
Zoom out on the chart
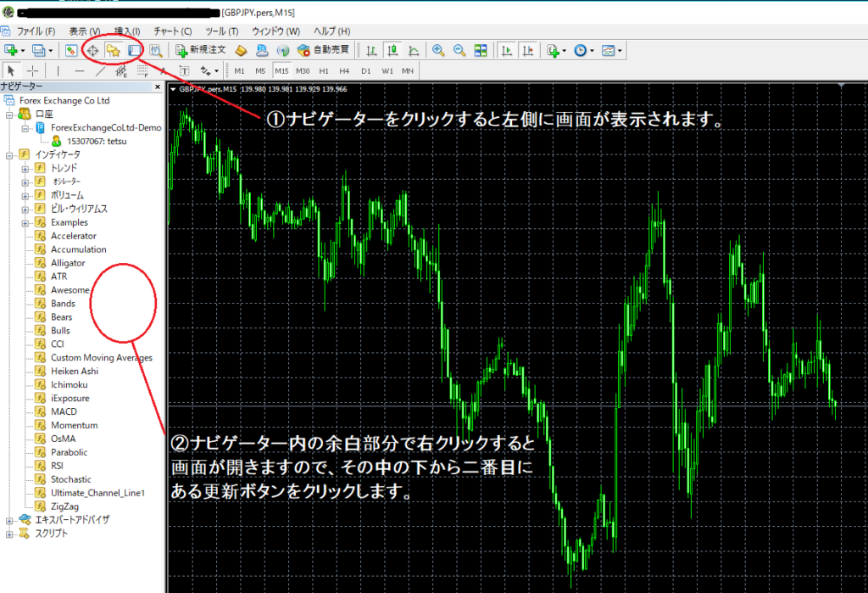pos(459,50)
